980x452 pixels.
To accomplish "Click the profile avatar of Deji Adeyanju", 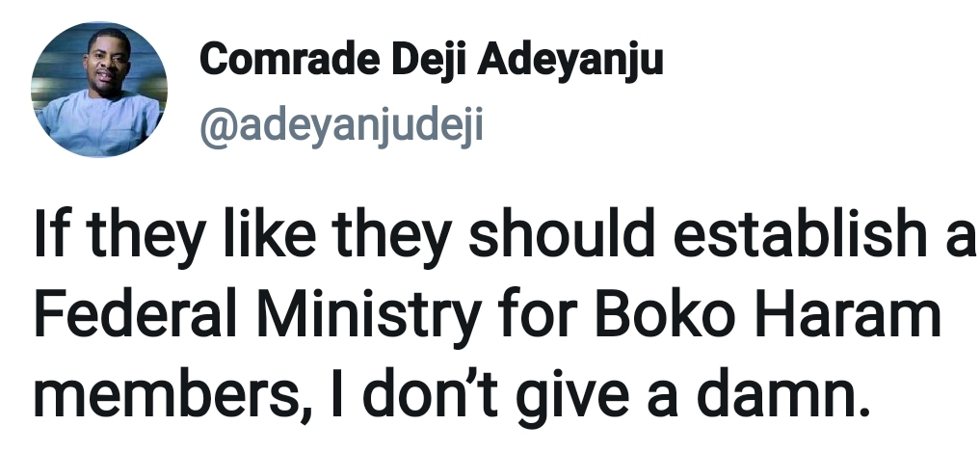I will [x=99, y=90].
